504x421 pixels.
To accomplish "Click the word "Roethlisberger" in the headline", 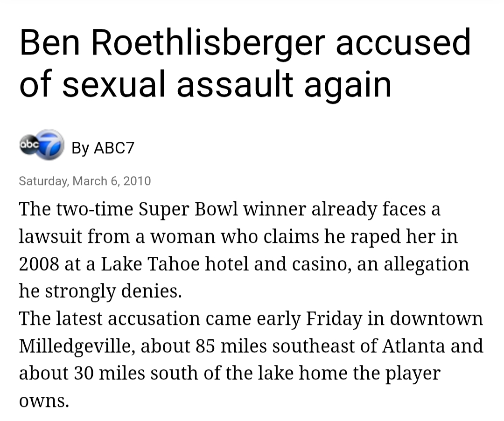I will [x=208, y=43].
